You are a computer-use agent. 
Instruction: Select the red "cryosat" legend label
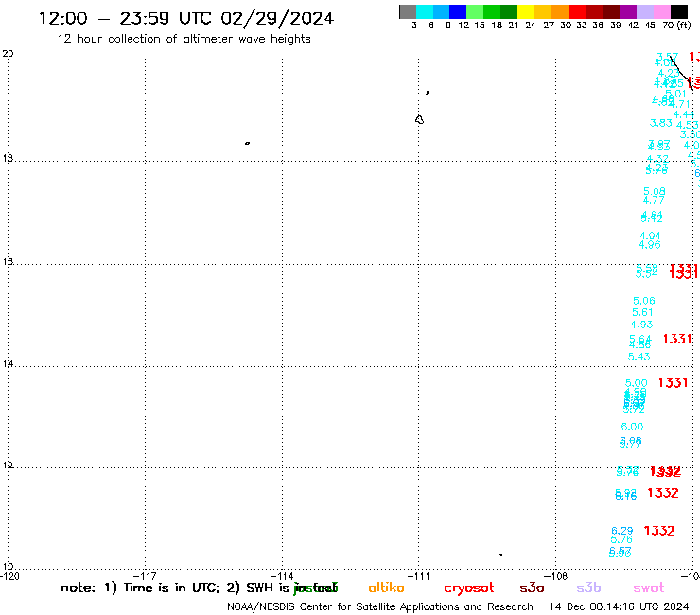coord(469,589)
